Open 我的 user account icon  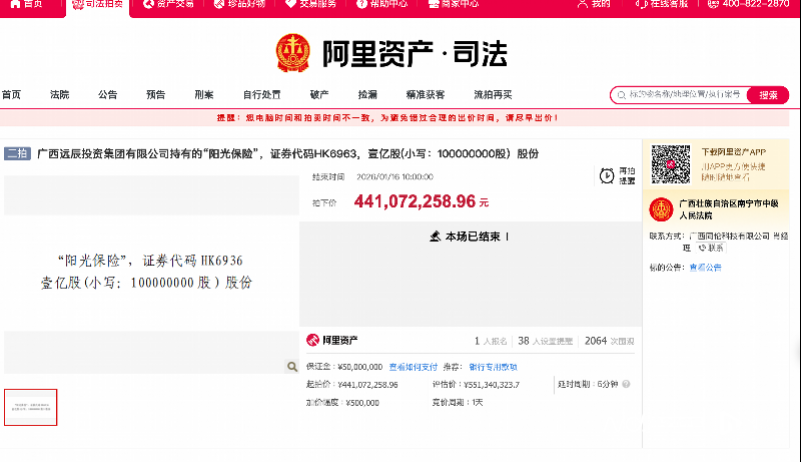pos(583,4)
